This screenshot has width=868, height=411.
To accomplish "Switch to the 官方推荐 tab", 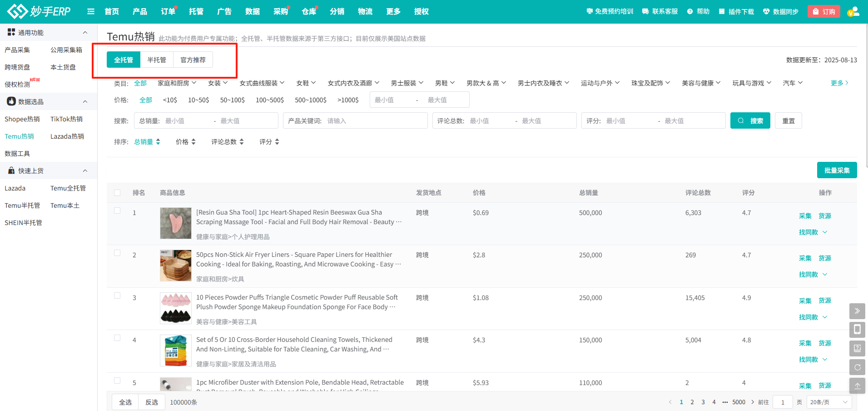I will [x=193, y=60].
